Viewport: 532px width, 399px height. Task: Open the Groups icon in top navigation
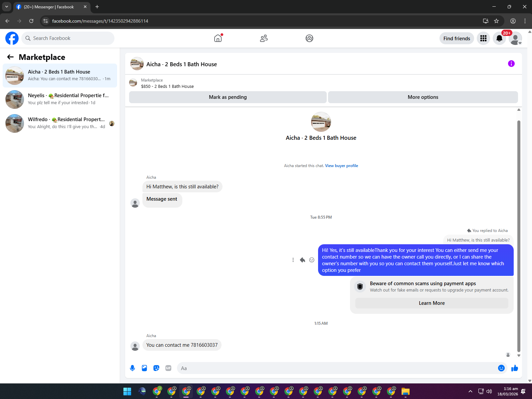coord(309,38)
